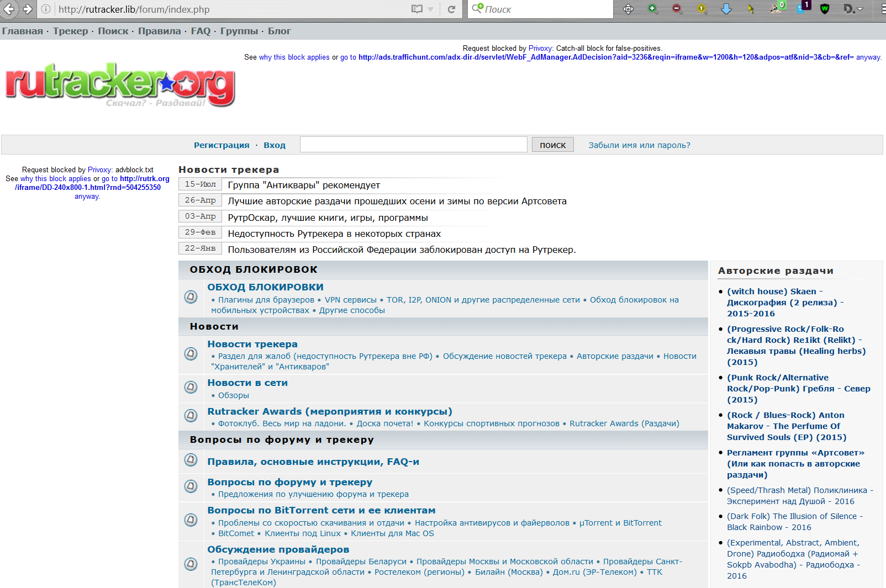The width and height of the screenshot is (886, 588).
Task: Open Клиенты под Linux subforum
Action: click(303, 533)
